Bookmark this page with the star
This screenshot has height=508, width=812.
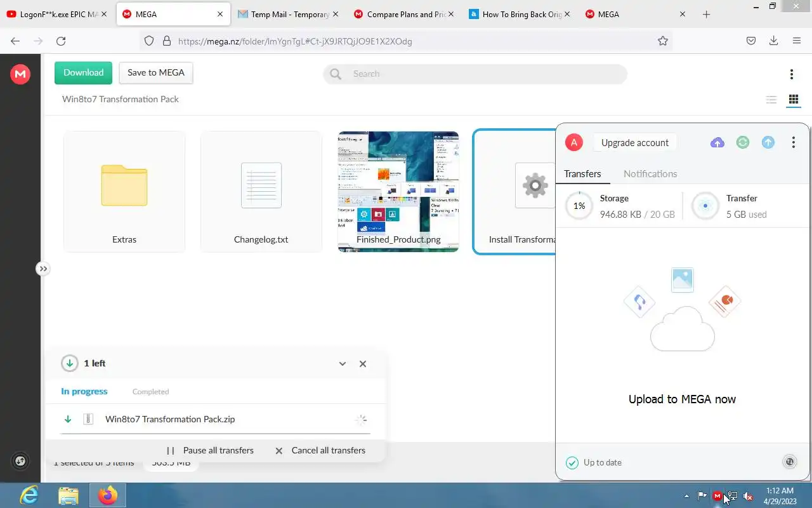[x=663, y=41]
